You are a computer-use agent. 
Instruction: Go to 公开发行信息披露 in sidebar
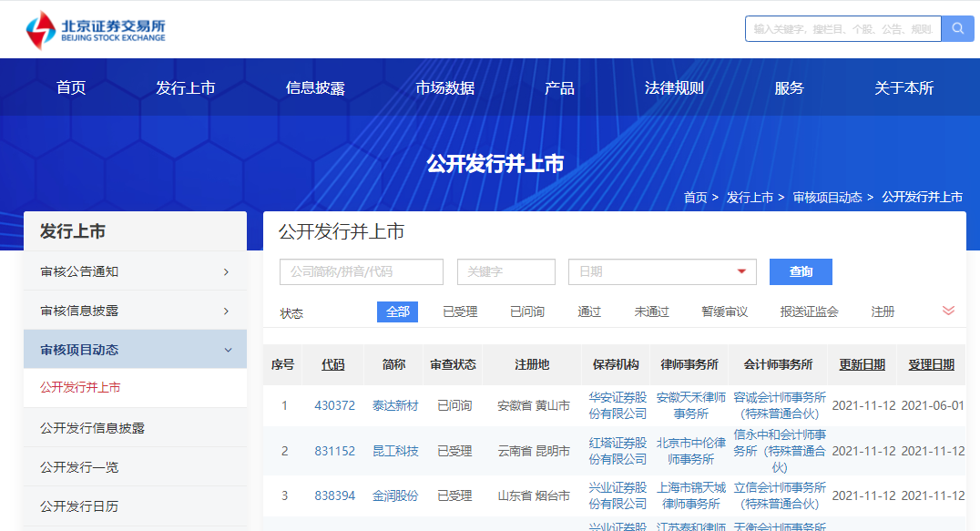click(92, 428)
